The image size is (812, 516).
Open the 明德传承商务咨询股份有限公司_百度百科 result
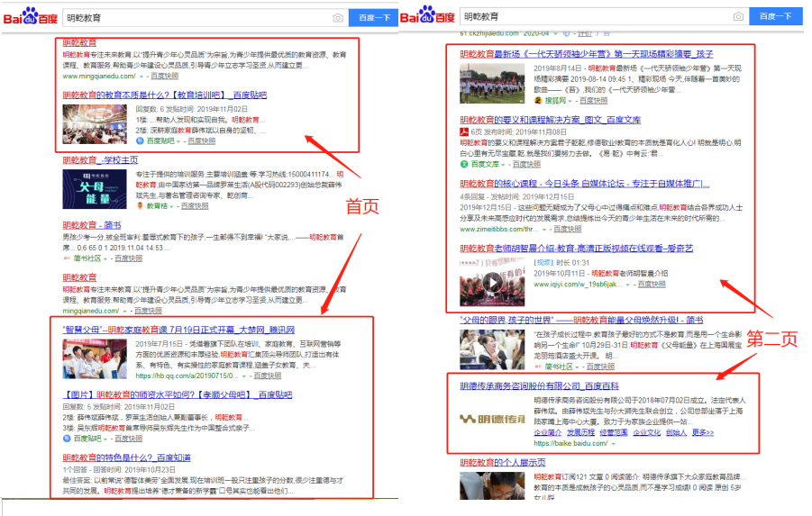click(539, 386)
